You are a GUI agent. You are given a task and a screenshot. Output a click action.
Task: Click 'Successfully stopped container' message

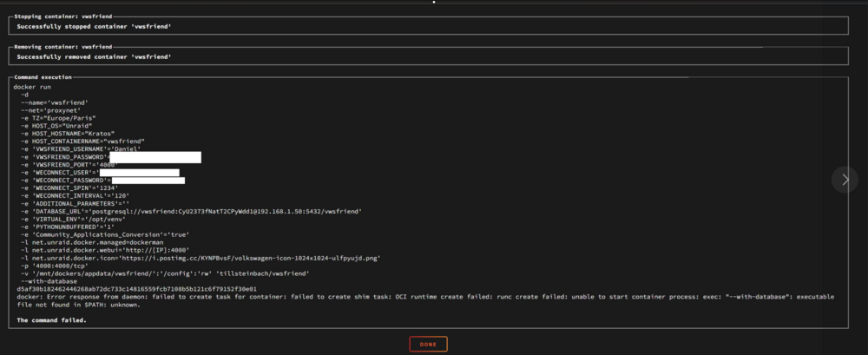pyautogui.click(x=94, y=27)
